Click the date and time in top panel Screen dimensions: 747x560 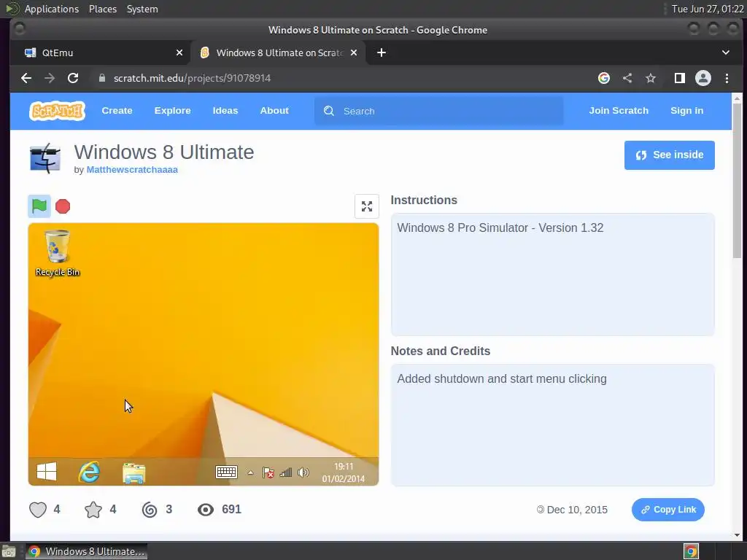point(708,9)
